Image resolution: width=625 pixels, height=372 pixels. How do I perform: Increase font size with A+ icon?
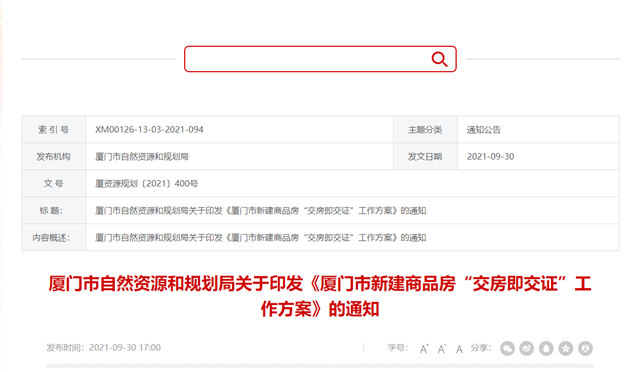pos(424,349)
